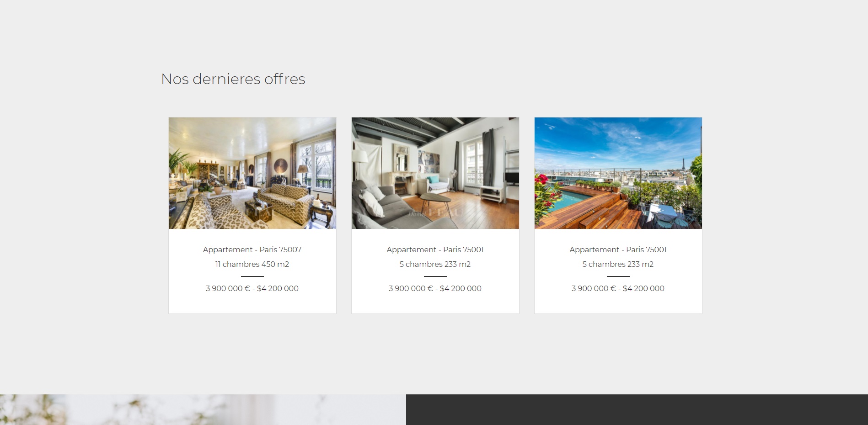Click the divider line in Paris 75007 card
The width and height of the screenshot is (868, 425).
[252, 276]
